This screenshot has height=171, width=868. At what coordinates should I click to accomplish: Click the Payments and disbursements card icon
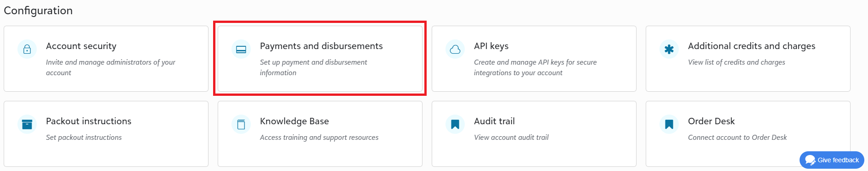pyautogui.click(x=241, y=49)
